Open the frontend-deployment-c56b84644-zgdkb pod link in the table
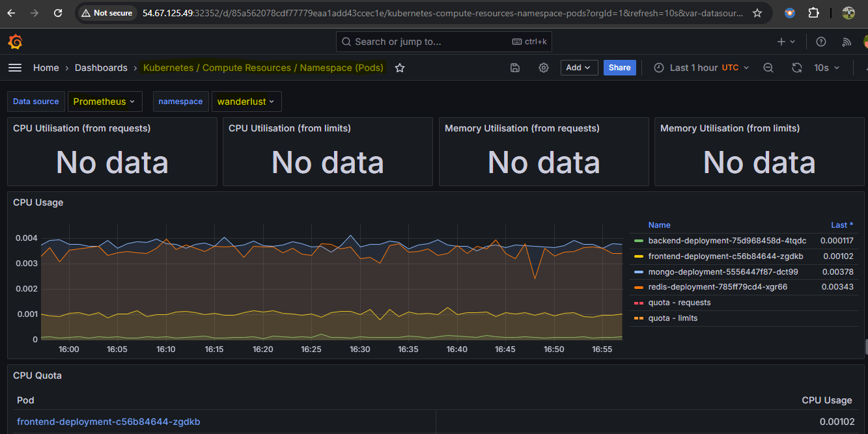This screenshot has width=868, height=434. tap(108, 422)
